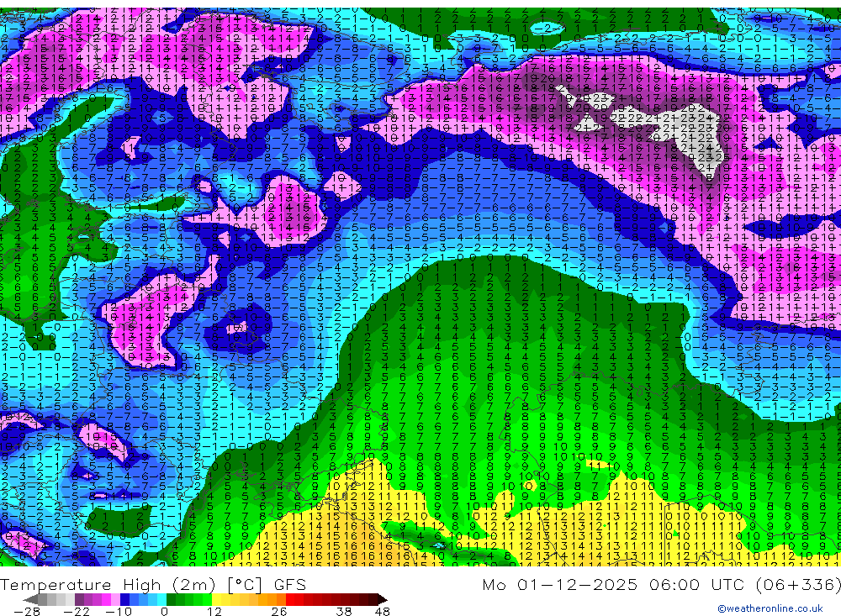Image resolution: width=841 pixels, height=616 pixels.
Task: Click the 0 label on the legend
Action: (x=164, y=611)
